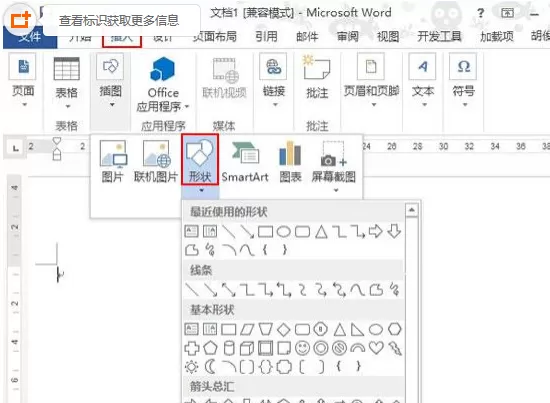
Task: Select the right triangle shape
Action: (357, 329)
